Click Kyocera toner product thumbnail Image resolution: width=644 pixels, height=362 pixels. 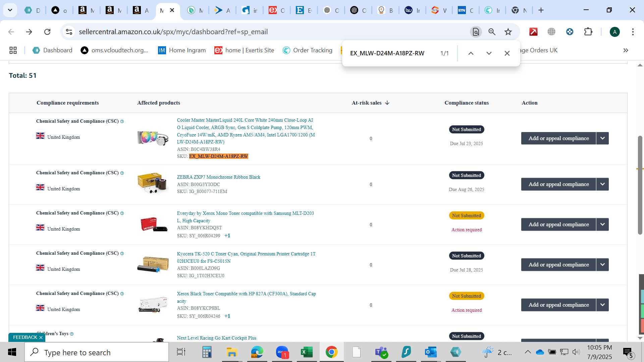(x=153, y=264)
